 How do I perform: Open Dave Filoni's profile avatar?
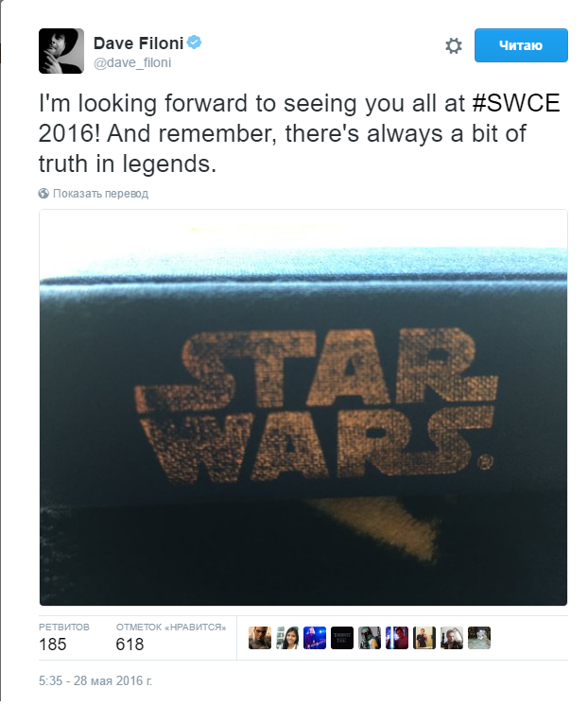[x=61, y=51]
